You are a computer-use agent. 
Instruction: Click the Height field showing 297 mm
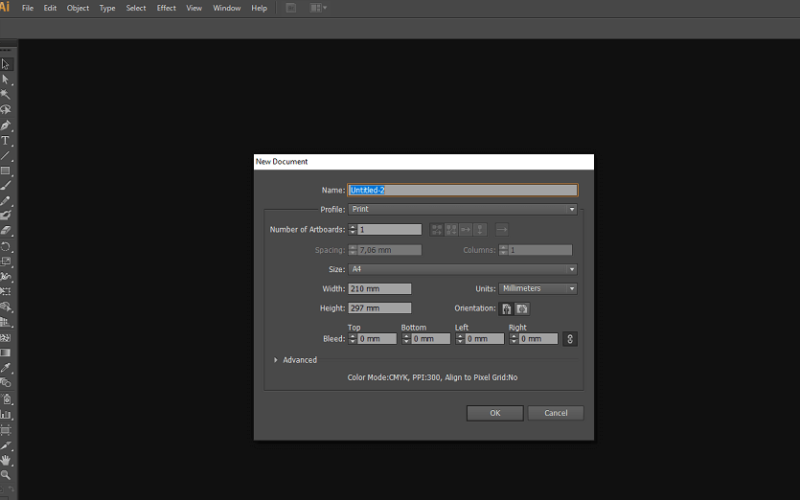[x=380, y=308]
